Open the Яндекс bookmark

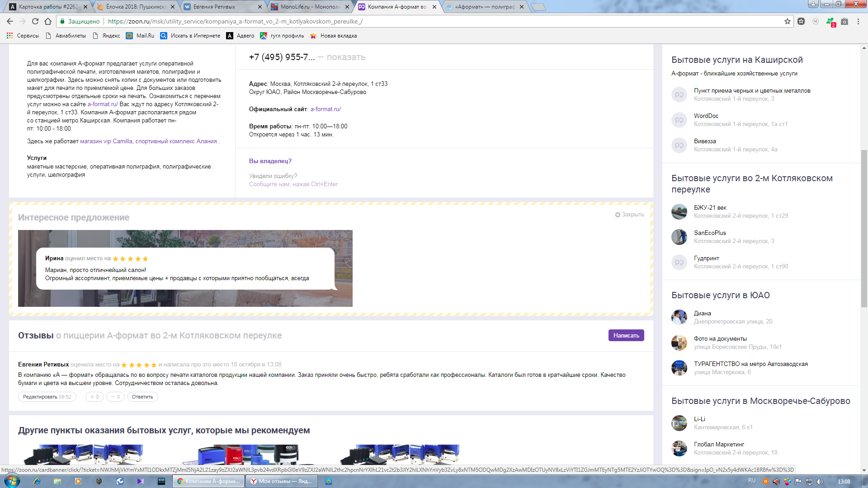[x=106, y=36]
